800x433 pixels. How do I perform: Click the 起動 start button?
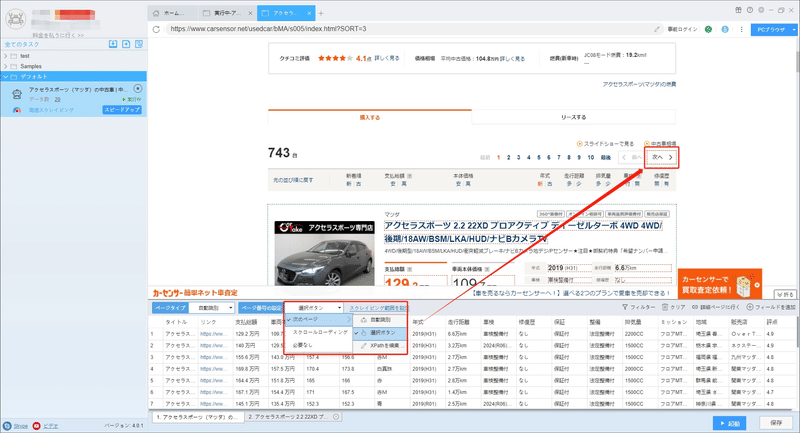(730, 423)
